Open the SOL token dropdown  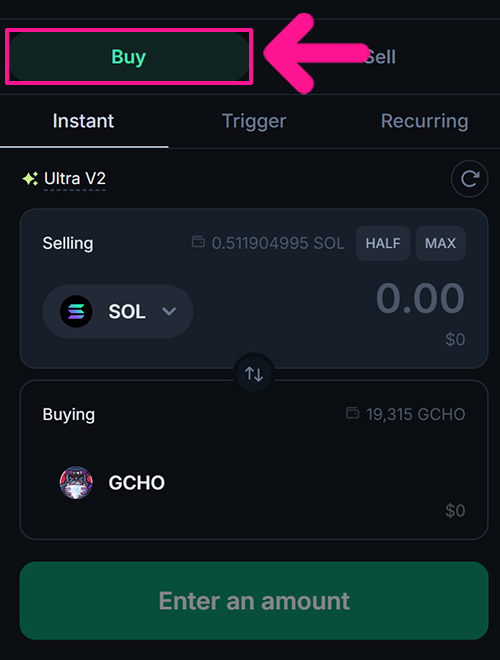click(x=118, y=311)
